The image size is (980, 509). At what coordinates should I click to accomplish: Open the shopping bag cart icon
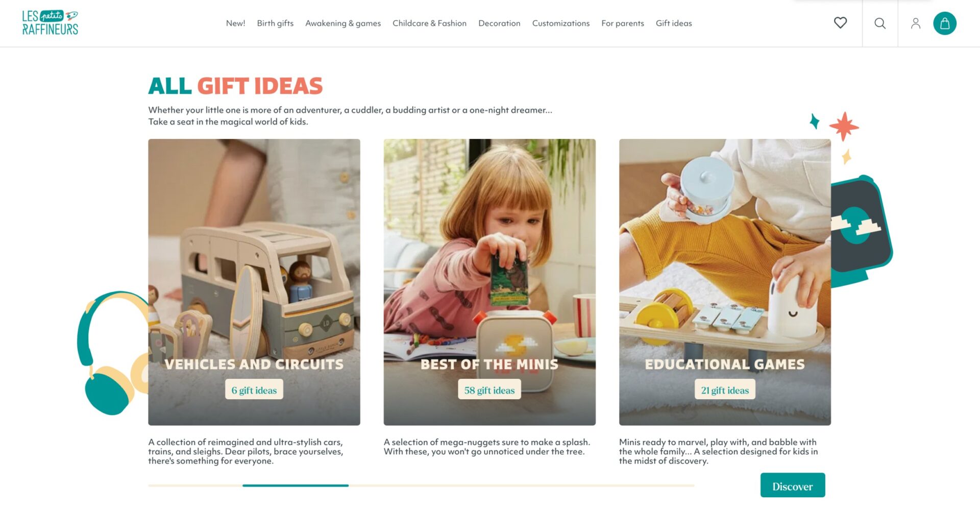(x=945, y=23)
